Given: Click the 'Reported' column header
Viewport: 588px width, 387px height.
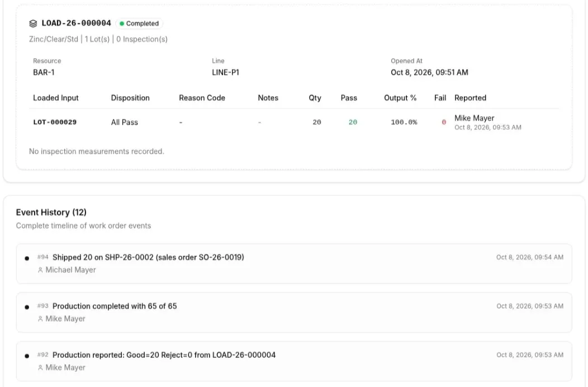Looking at the screenshot, I should point(470,98).
